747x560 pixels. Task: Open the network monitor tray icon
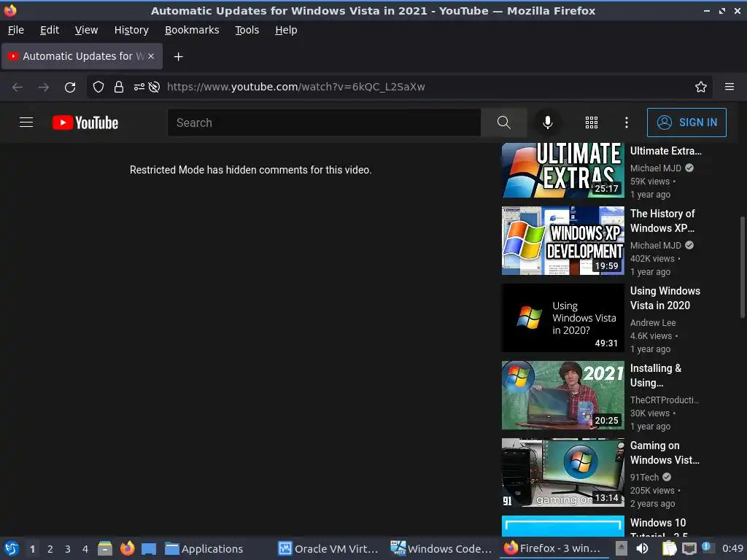(x=689, y=548)
